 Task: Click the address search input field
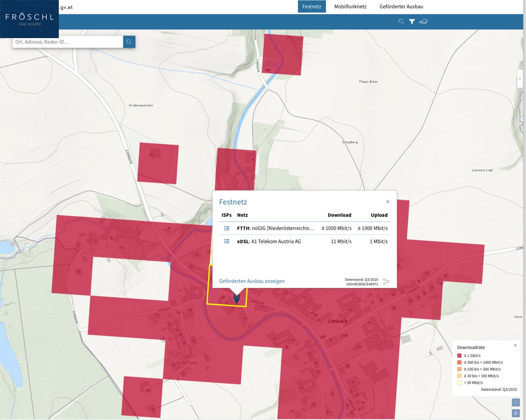[68, 42]
